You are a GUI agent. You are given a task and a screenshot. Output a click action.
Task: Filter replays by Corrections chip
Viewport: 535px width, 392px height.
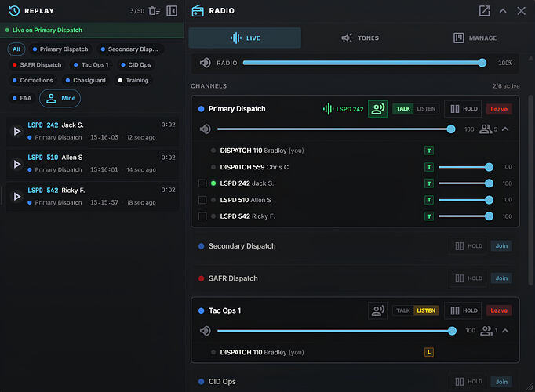(33, 81)
